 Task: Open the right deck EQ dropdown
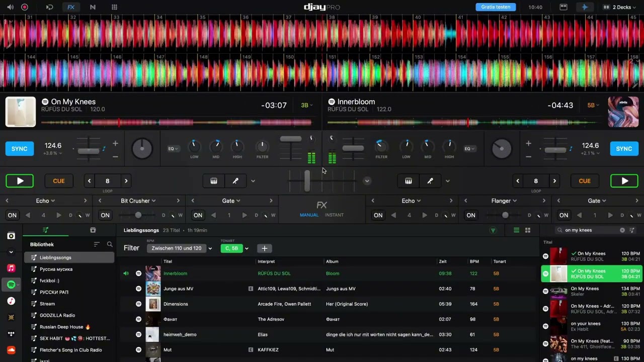pos(469,148)
